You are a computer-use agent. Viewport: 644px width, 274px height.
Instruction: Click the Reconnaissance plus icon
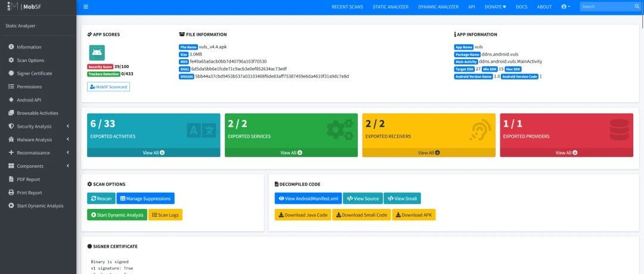point(11,153)
